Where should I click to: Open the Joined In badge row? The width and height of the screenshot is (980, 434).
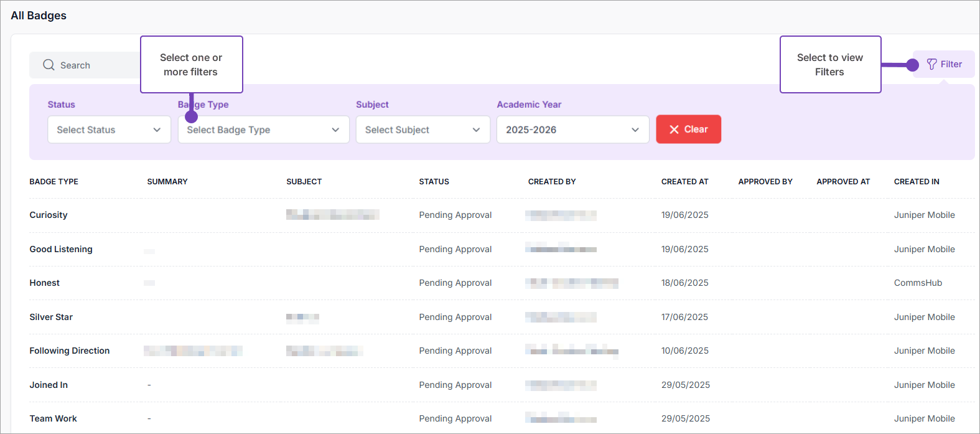click(49, 385)
